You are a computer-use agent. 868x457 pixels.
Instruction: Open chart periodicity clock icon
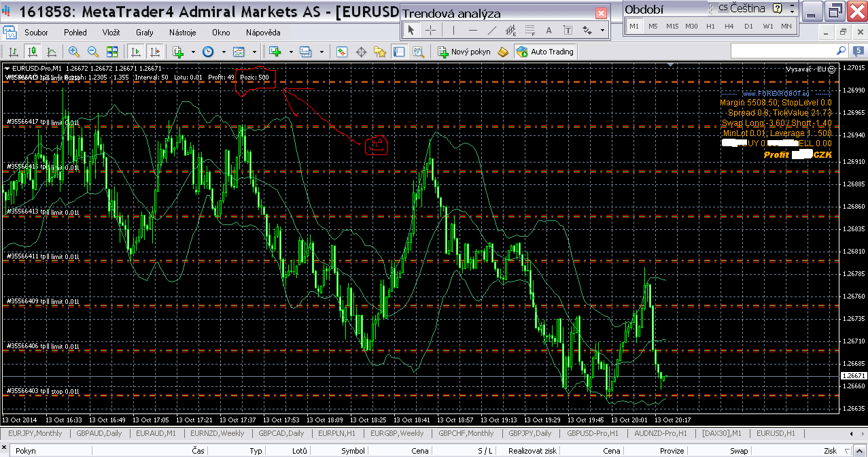208,52
